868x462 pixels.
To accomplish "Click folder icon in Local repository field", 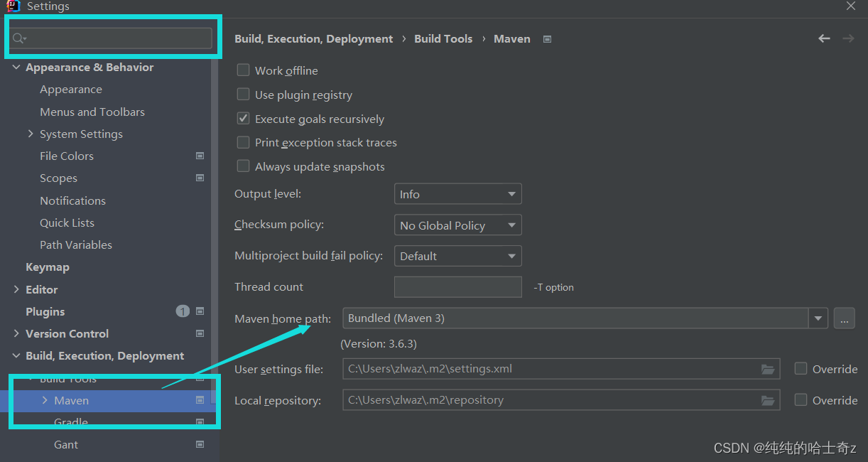I will (x=768, y=400).
